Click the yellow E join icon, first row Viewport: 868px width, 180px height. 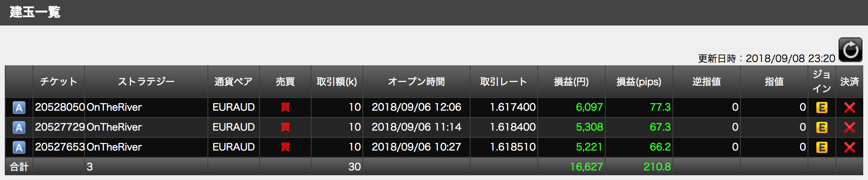[821, 108]
